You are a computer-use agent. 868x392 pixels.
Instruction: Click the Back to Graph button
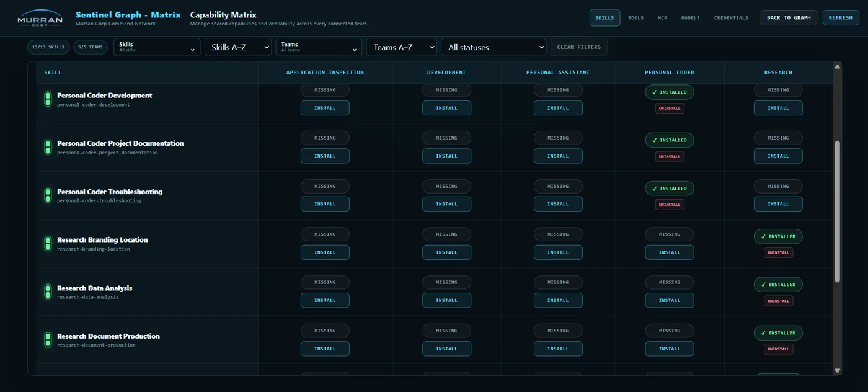[789, 17]
